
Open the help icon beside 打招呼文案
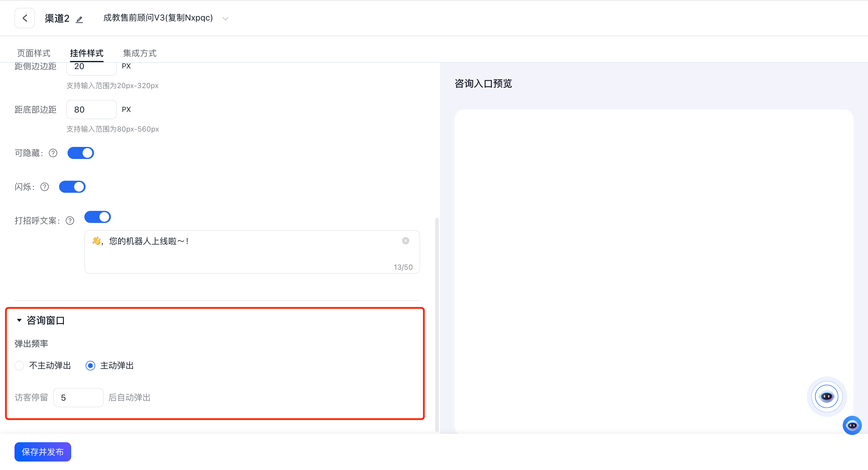pos(70,221)
